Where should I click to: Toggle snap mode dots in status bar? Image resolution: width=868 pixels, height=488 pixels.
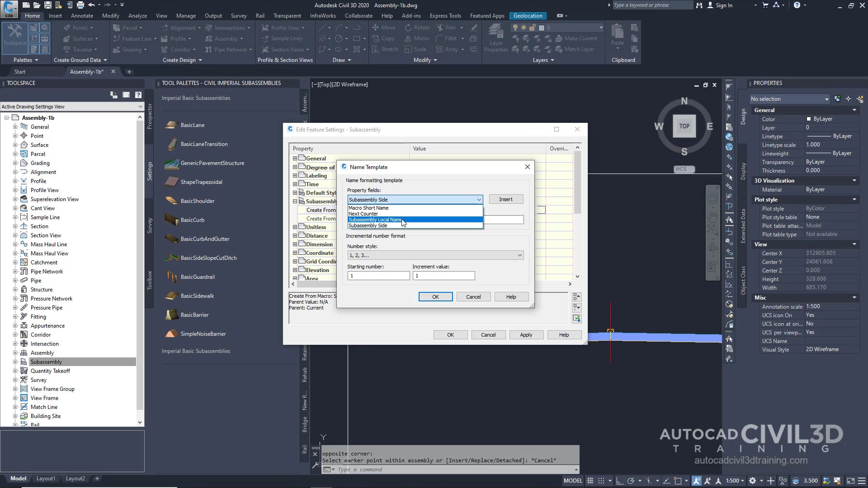[x=601, y=481]
